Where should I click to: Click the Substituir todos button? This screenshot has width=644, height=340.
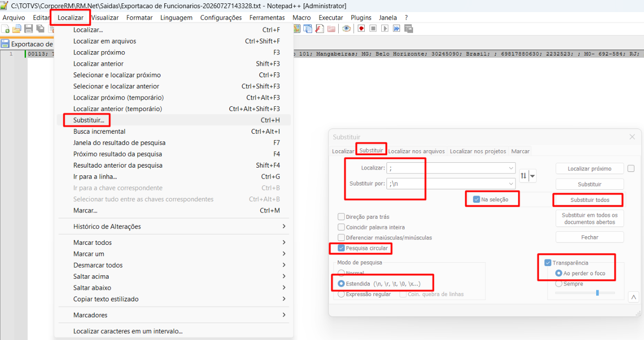point(589,199)
